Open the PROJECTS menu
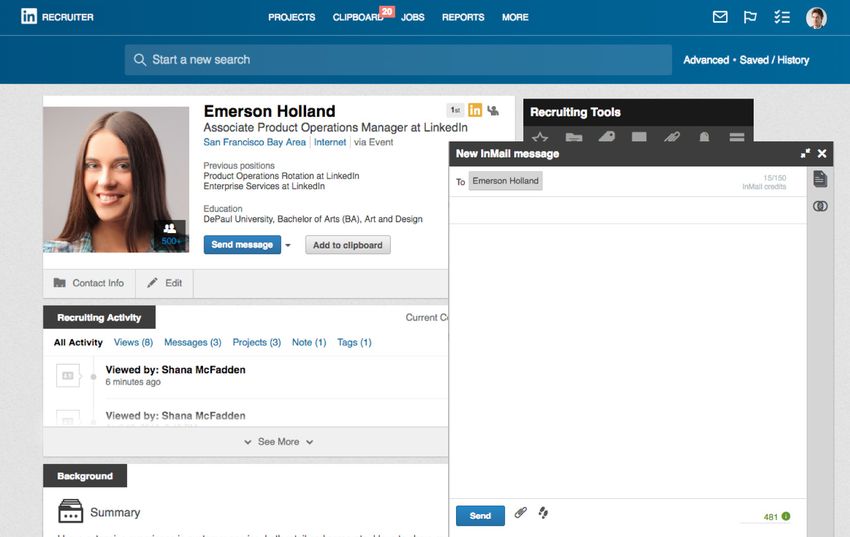Screen dimensions: 850x537 click(292, 17)
